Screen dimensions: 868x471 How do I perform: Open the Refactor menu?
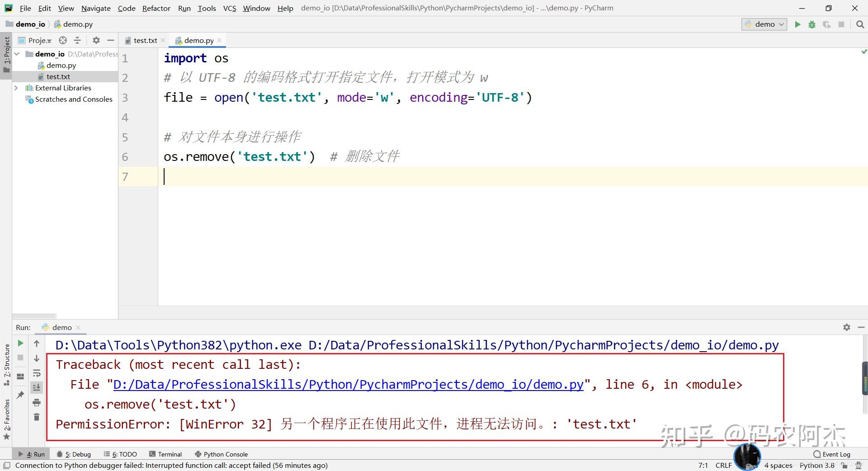coord(156,8)
